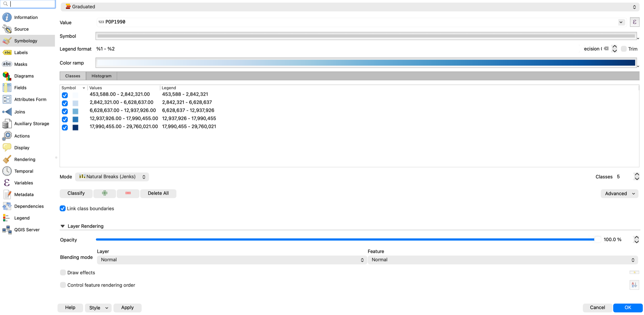Click the blue Color ramp bar

pyautogui.click(x=366, y=63)
